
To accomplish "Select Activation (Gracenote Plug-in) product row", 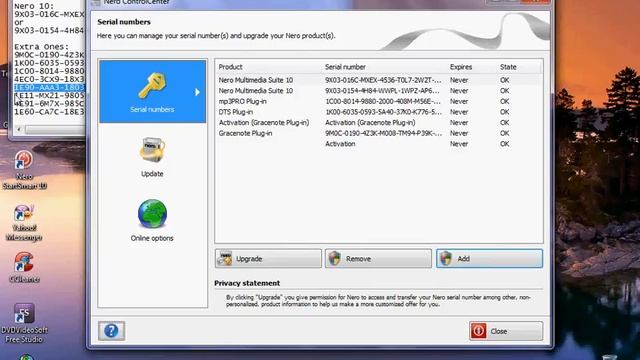I will (379, 122).
